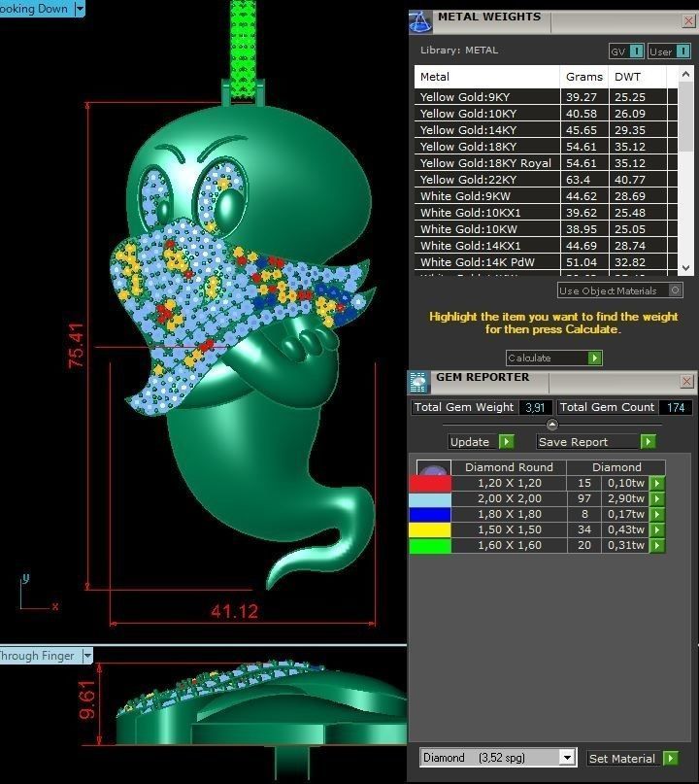Select the Yellow Gold:14KY row

coord(546,130)
